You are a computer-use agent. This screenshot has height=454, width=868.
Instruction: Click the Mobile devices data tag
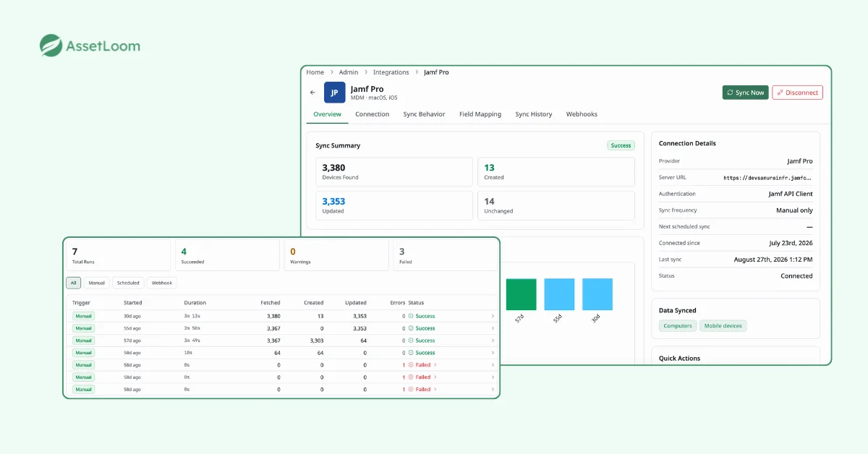pos(723,326)
